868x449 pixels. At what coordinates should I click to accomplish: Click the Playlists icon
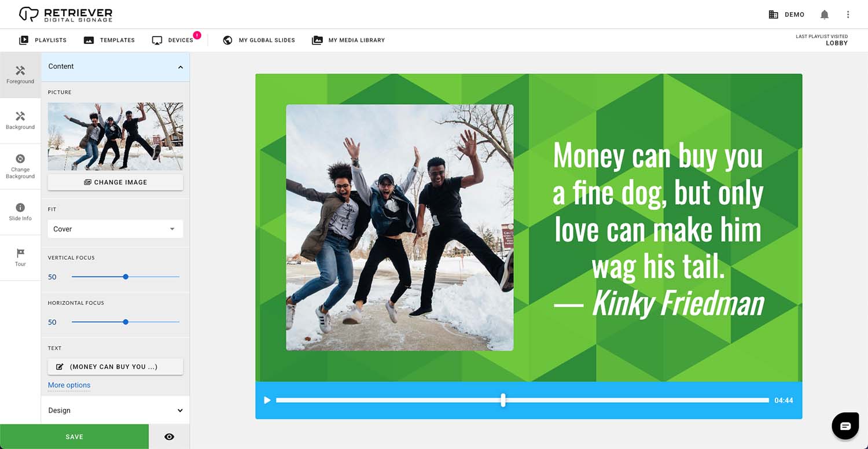24,40
